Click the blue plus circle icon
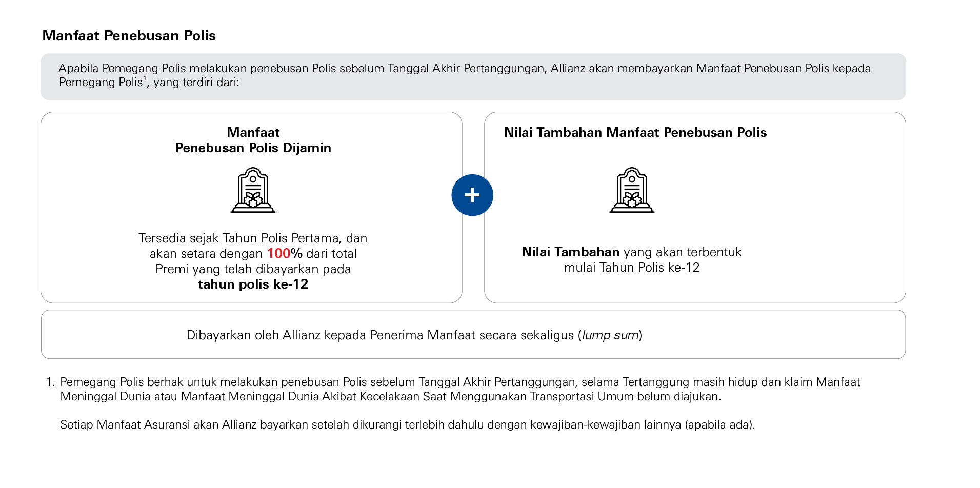The image size is (980, 488). pyautogui.click(x=472, y=195)
